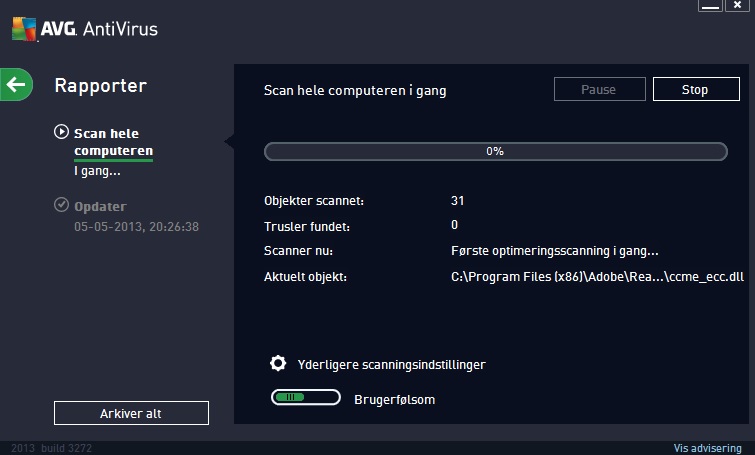Click the current object path ccme_ecc.dll
755x455 pixels.
click(597, 277)
